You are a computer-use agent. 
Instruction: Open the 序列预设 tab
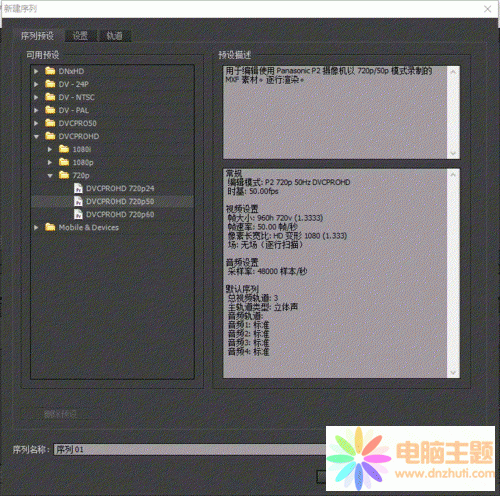point(37,36)
